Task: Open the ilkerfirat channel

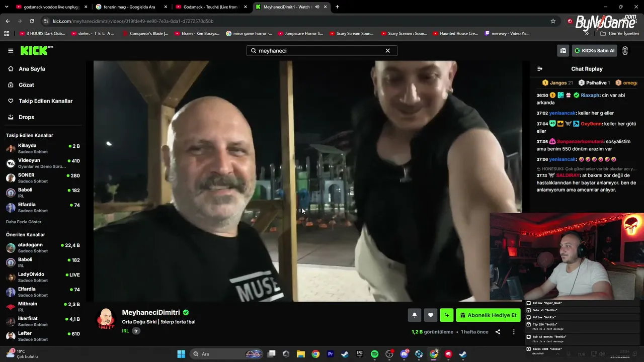Action: 43,321
